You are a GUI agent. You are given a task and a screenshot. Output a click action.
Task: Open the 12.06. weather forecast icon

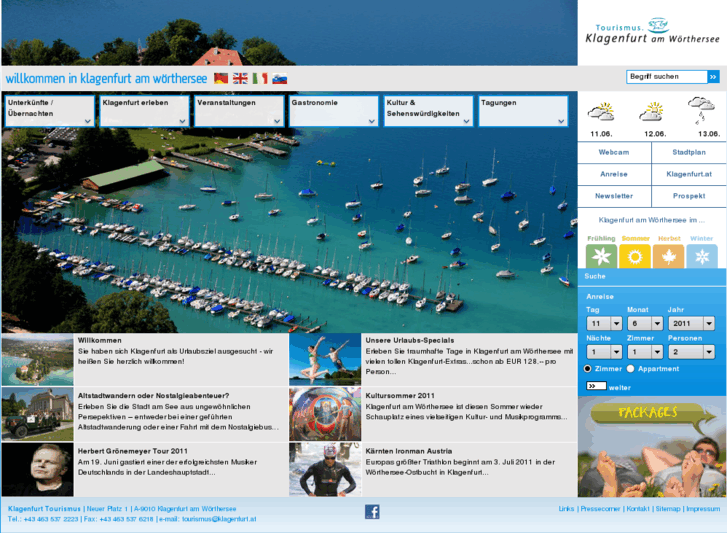click(651, 112)
